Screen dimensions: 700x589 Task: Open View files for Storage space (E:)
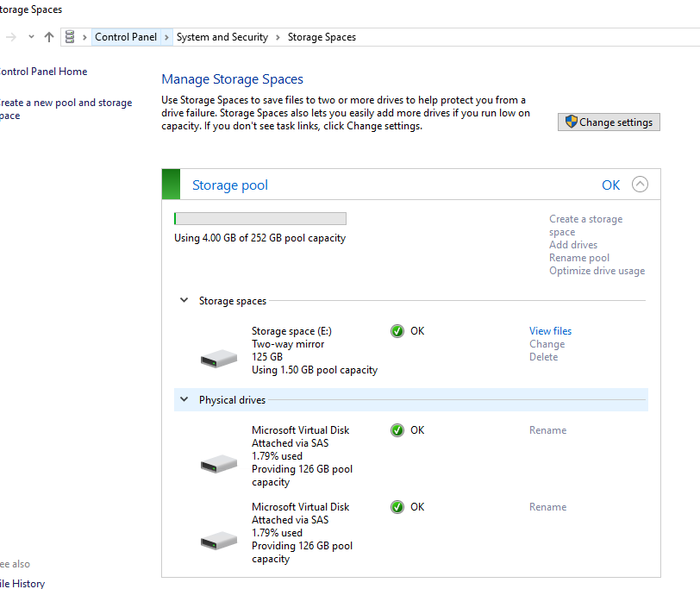(550, 331)
